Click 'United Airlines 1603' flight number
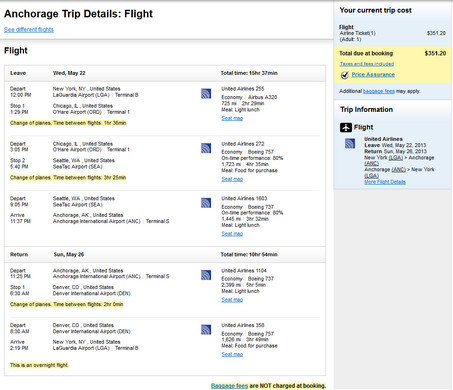 (x=244, y=198)
